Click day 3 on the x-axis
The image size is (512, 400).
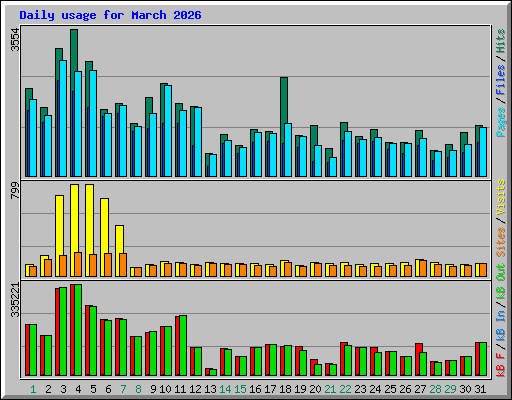click(x=63, y=389)
